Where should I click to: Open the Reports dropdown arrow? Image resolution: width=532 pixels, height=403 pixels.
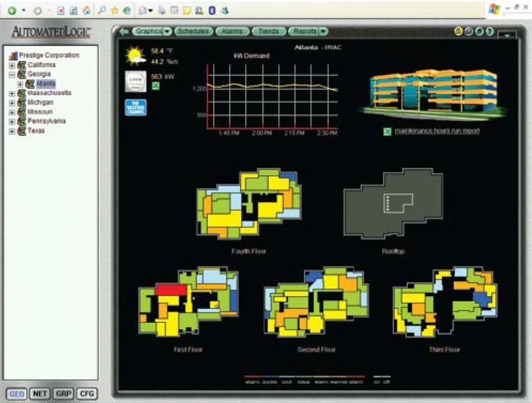(x=323, y=31)
